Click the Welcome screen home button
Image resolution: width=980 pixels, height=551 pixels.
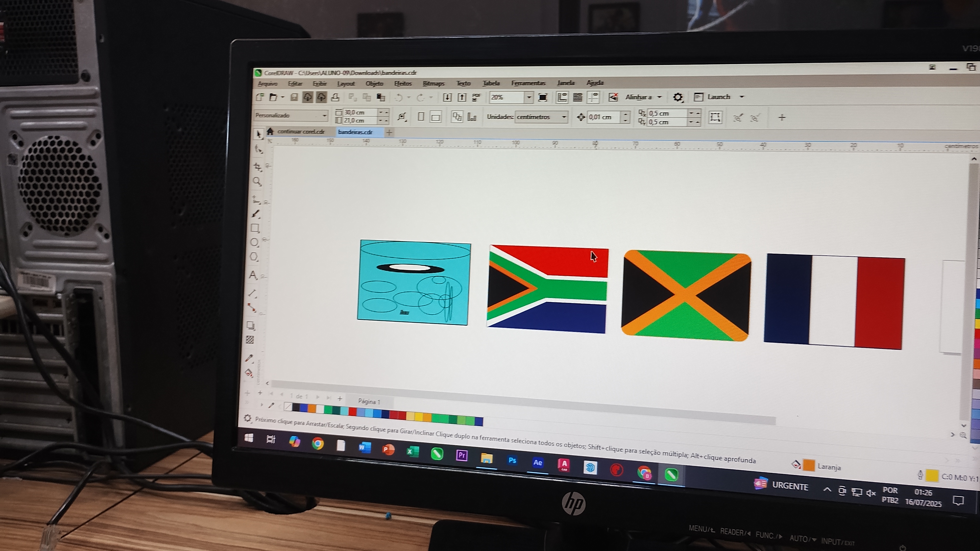pyautogui.click(x=270, y=132)
